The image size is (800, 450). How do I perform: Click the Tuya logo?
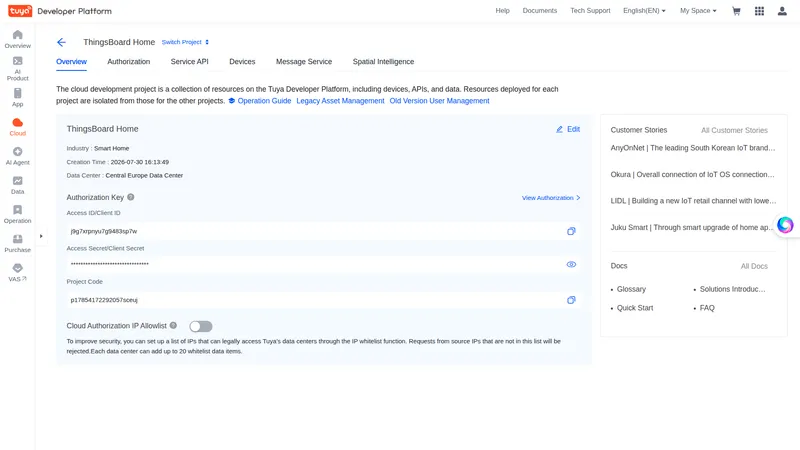tap(20, 11)
